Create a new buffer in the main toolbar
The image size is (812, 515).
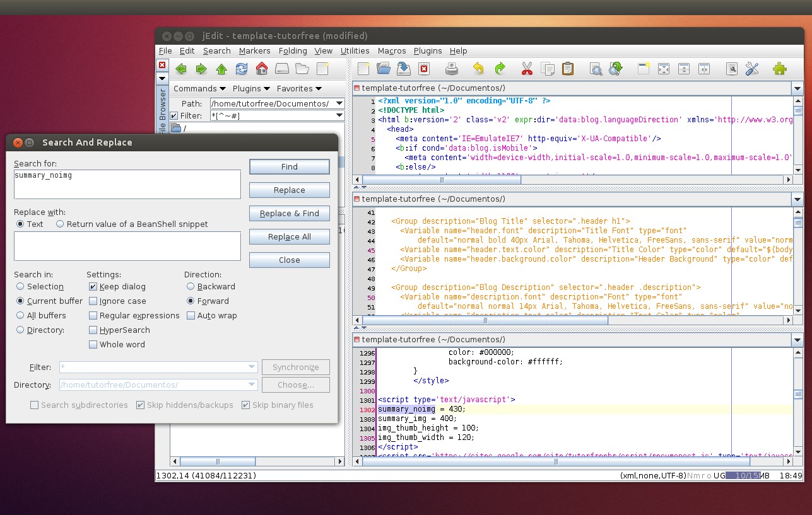pos(363,69)
